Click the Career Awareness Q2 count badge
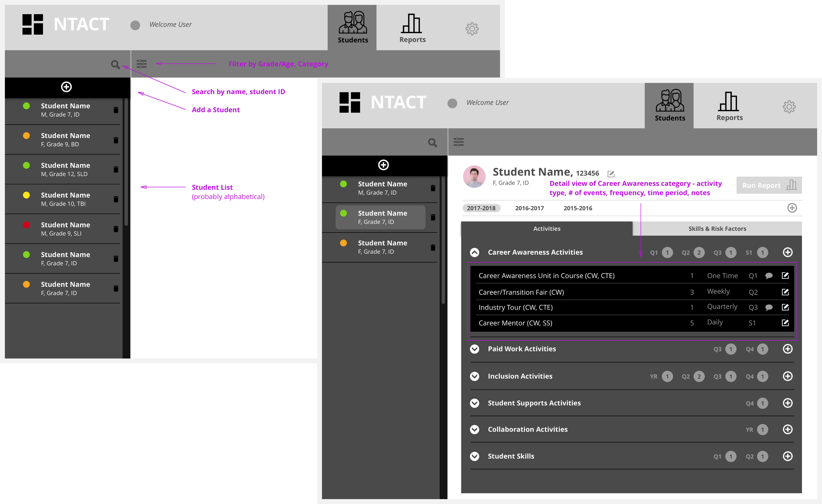The height and width of the screenshot is (504, 822). (x=699, y=253)
